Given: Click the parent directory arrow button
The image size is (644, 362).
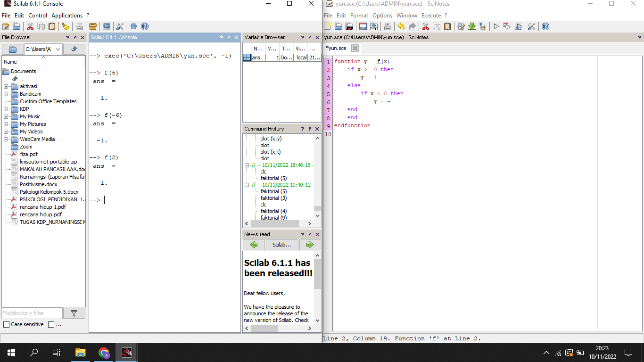Looking at the screenshot, I should click(x=74, y=49).
